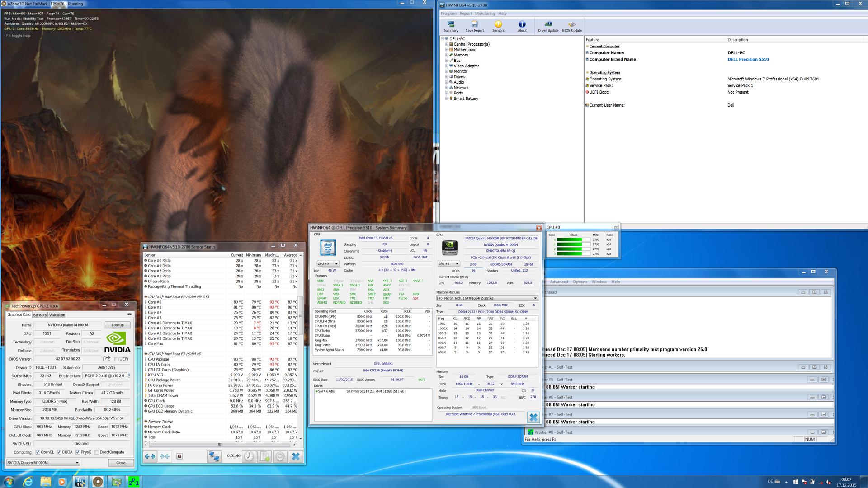Expand the Drives tree node
The width and height of the screenshot is (868, 488).
[447, 77]
